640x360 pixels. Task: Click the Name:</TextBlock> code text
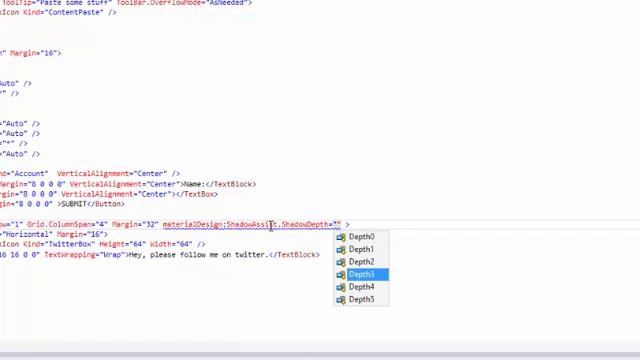point(220,184)
